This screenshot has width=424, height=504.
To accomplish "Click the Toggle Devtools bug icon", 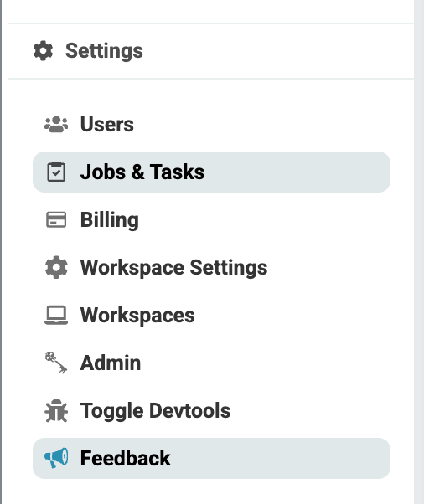I will coord(56,410).
